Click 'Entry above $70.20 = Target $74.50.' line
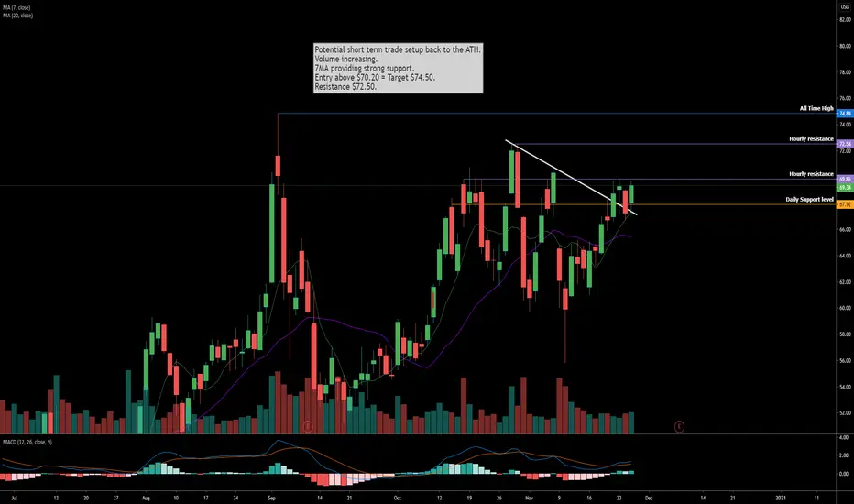 [x=375, y=77]
